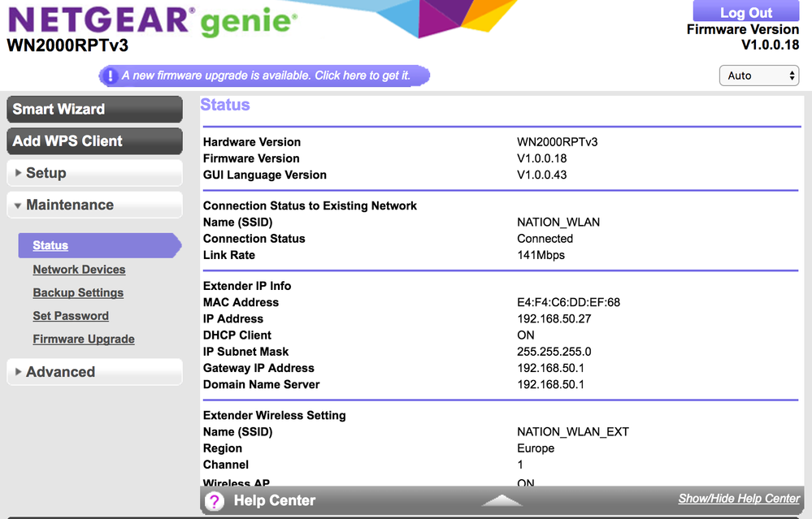812x519 pixels.
Task: Open the Network Devices page
Action: pyautogui.click(x=79, y=270)
